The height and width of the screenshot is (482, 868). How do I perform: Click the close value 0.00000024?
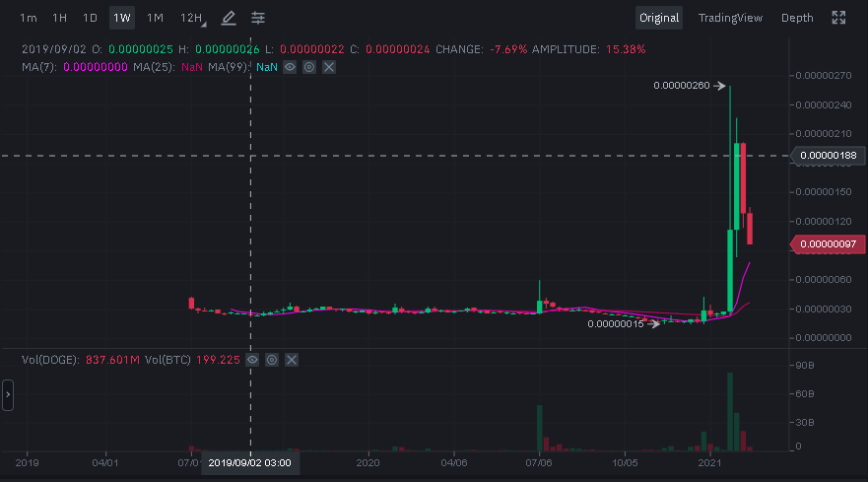[x=397, y=49]
